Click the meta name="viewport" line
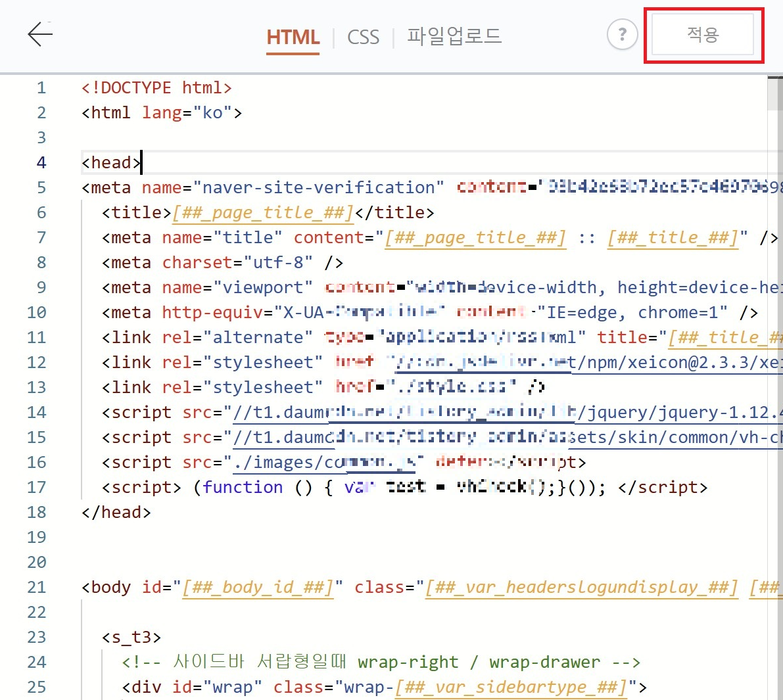 pos(441,288)
